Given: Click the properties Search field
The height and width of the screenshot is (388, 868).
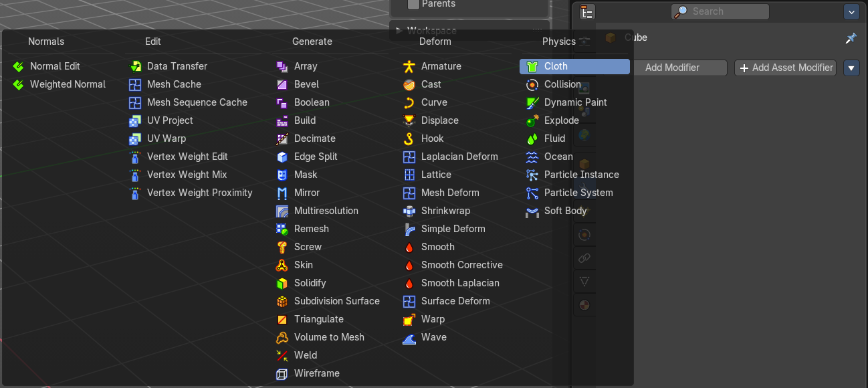Looking at the screenshot, I should coord(720,12).
